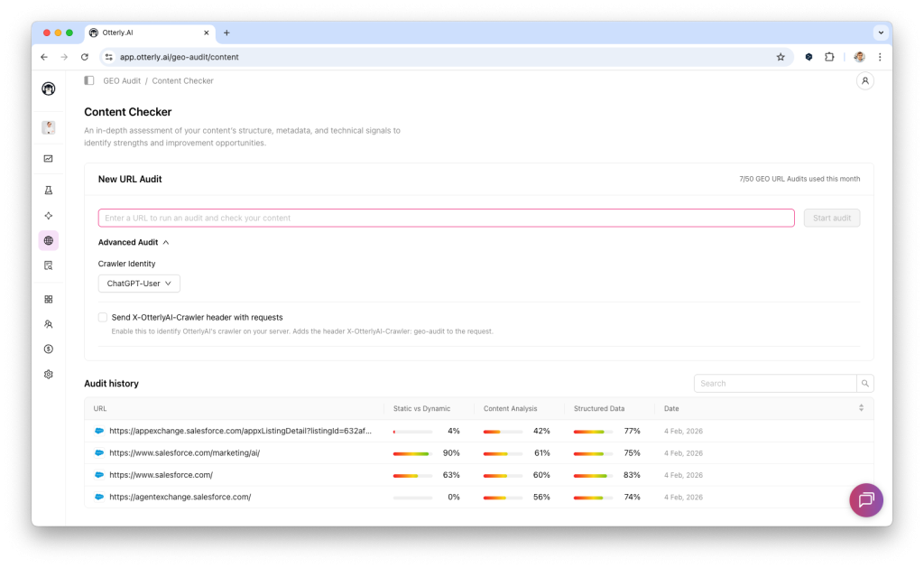
Task: Click the 83% Structured Data bar
Action: pos(593,475)
